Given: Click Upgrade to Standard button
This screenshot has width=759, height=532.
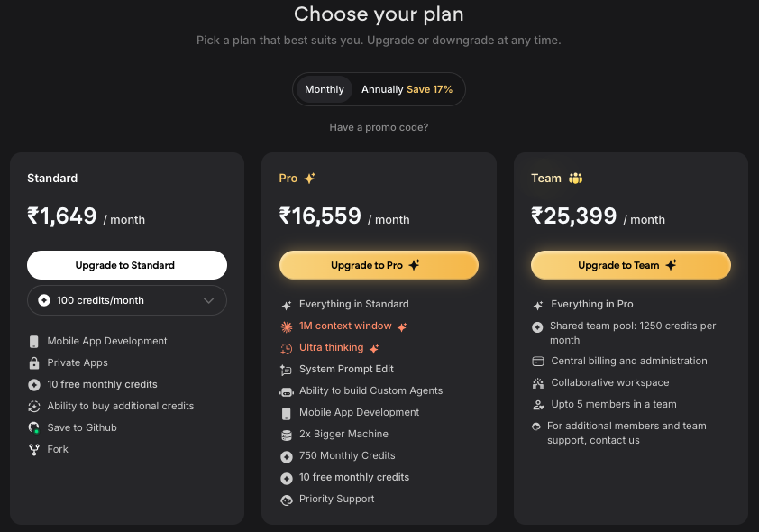Looking at the screenshot, I should tap(126, 265).
